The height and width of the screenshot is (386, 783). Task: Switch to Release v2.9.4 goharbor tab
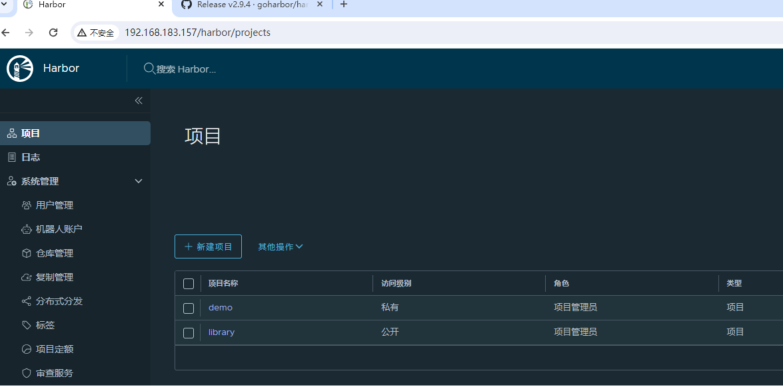click(251, 6)
